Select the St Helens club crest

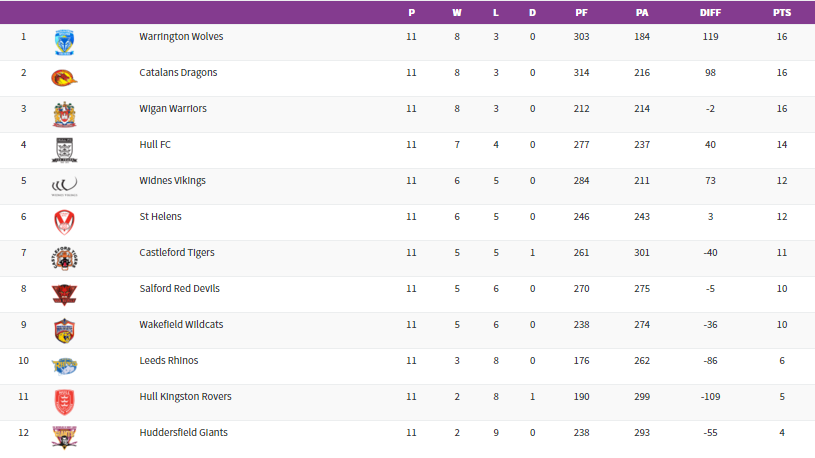click(x=64, y=222)
